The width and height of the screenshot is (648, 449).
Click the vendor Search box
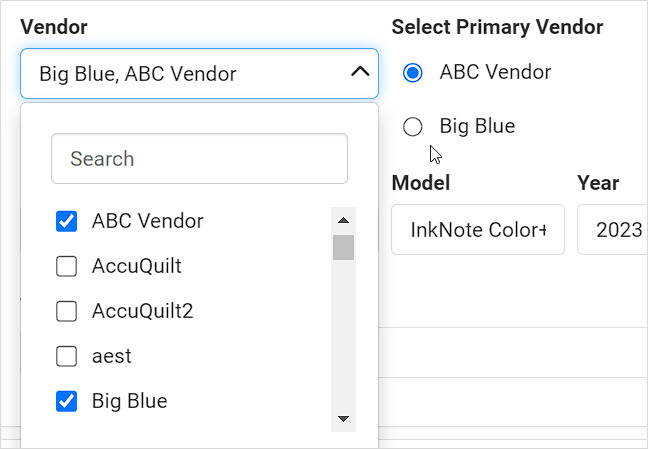(199, 159)
